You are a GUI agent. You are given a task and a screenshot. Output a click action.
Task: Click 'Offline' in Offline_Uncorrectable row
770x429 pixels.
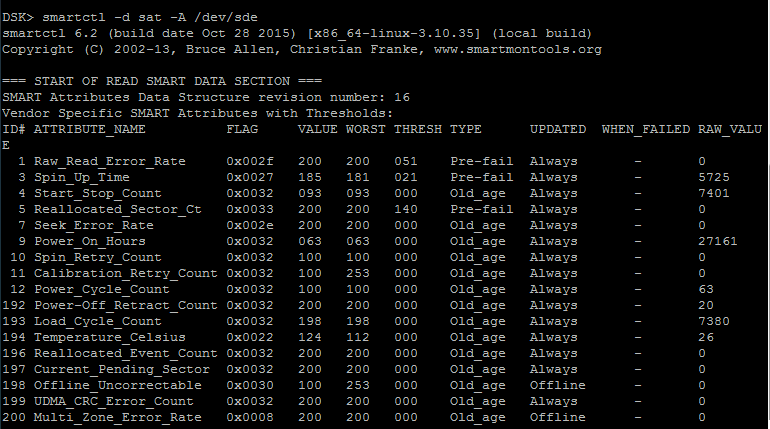(x=557, y=385)
